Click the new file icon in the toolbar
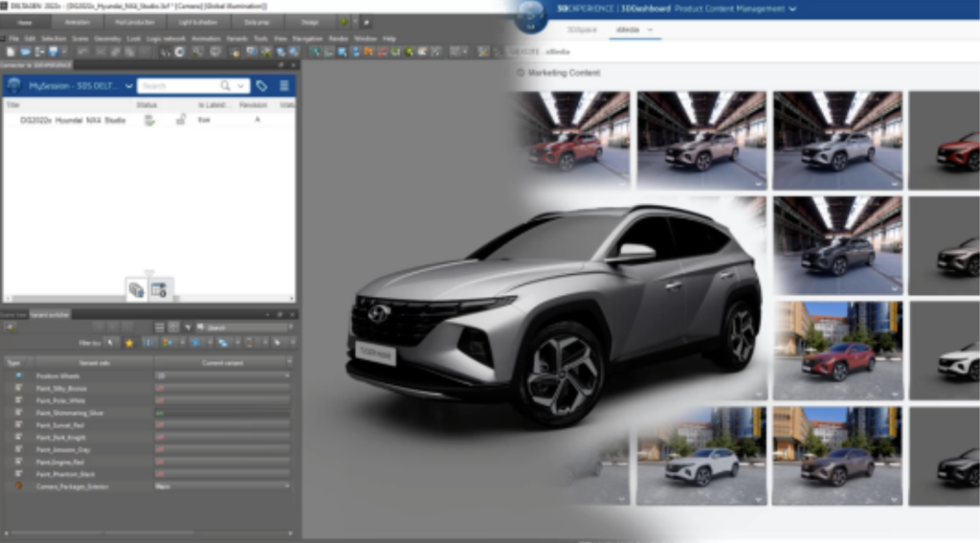The width and height of the screenshot is (980, 543). 11,51
